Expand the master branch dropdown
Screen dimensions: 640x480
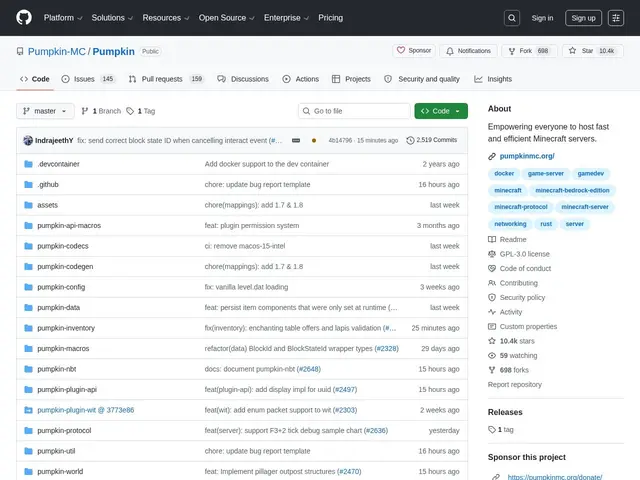tap(45, 111)
